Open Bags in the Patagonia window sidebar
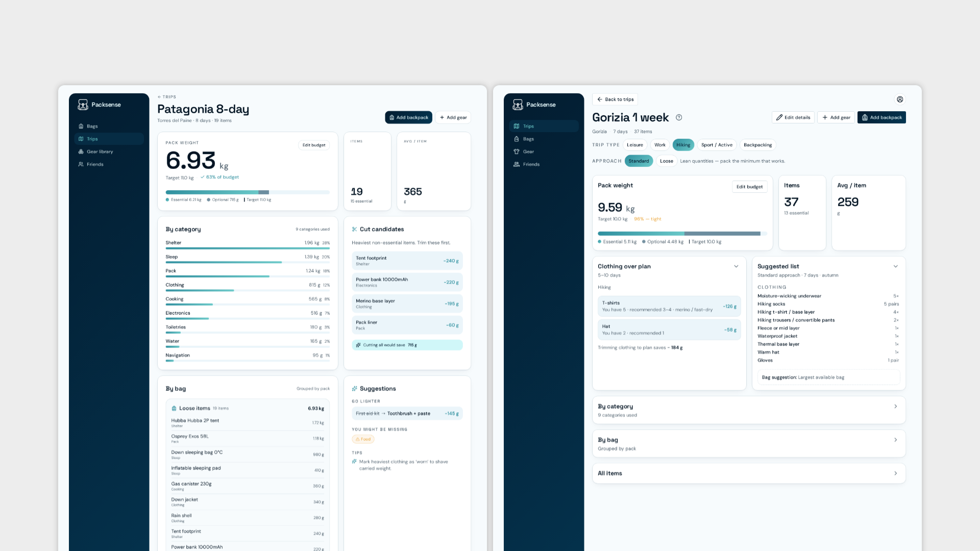Screen dimensions: 980x551 click(x=109, y=126)
